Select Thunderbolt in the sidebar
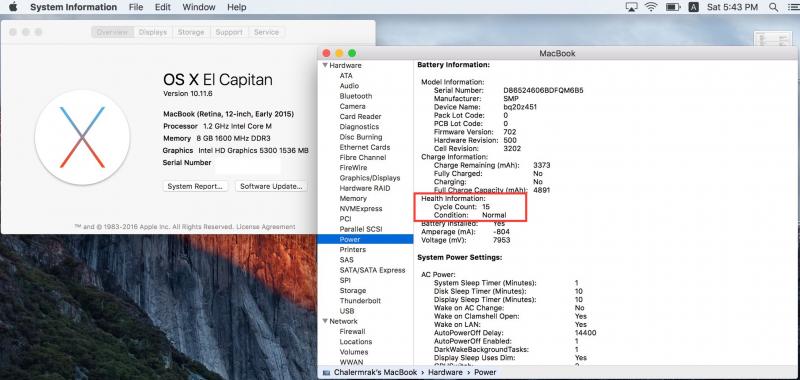The width and height of the screenshot is (800, 380). [x=360, y=300]
